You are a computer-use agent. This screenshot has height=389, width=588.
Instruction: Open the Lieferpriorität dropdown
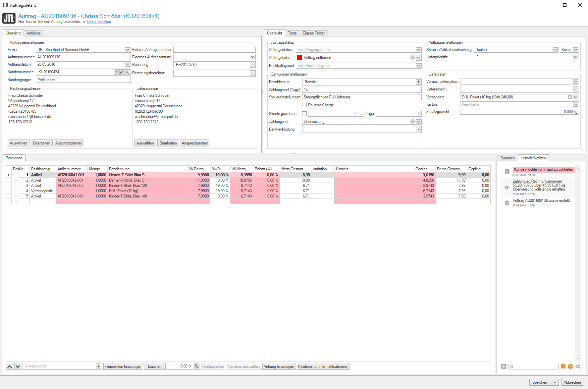pyautogui.click(x=576, y=57)
